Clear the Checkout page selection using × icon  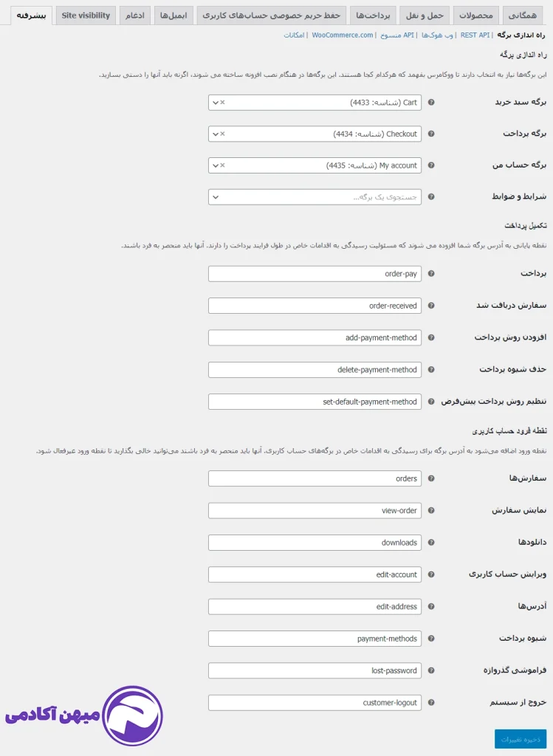point(222,134)
